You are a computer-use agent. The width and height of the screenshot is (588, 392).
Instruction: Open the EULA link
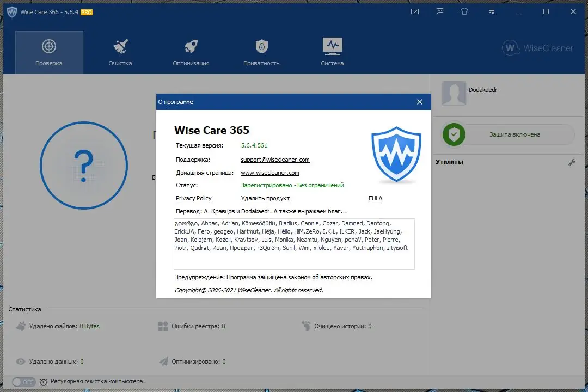[375, 198]
